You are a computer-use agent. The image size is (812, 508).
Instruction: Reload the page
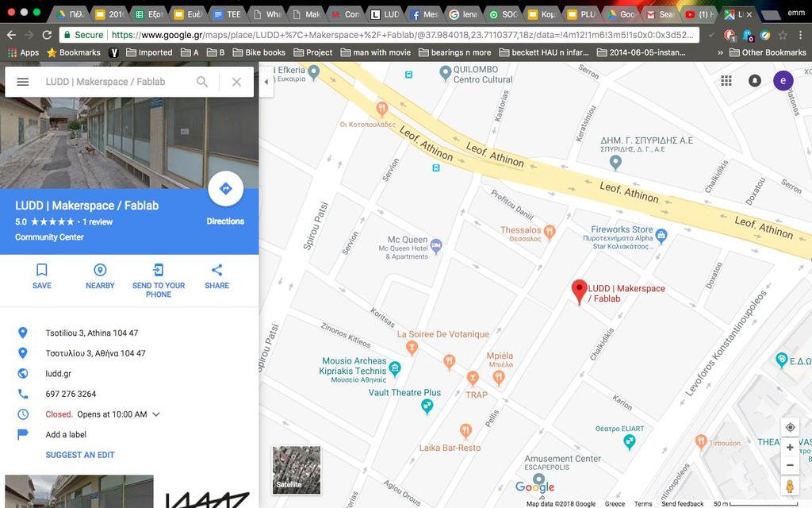click(x=47, y=35)
